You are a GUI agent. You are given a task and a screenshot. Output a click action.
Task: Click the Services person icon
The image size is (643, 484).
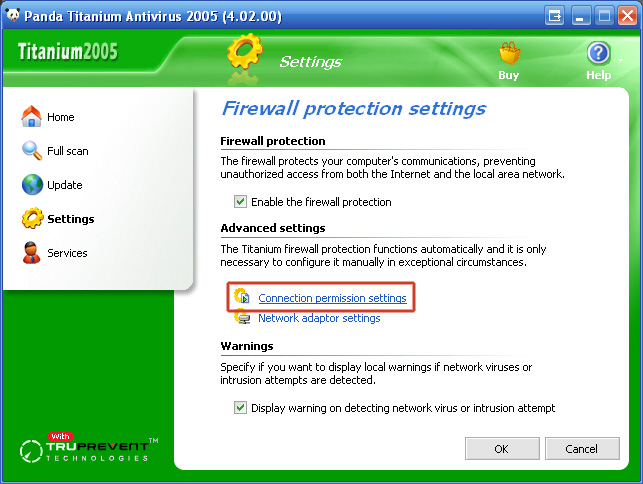(x=32, y=253)
